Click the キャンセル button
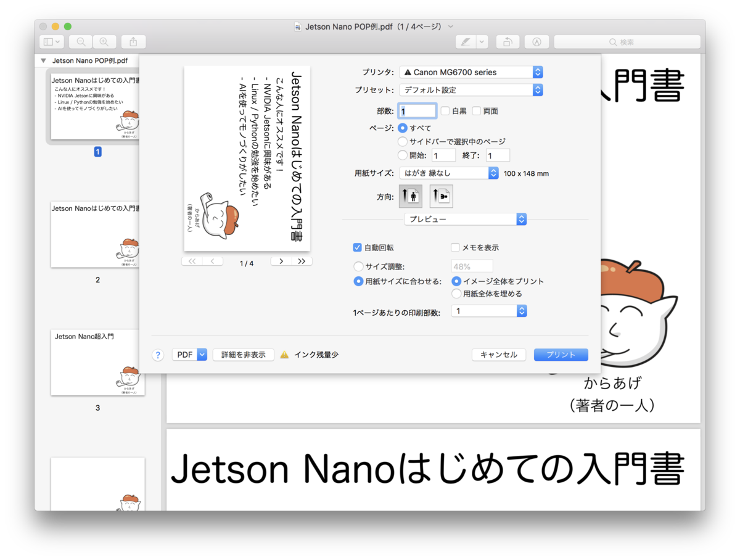Screen dimensions: 740x560 [x=499, y=355]
